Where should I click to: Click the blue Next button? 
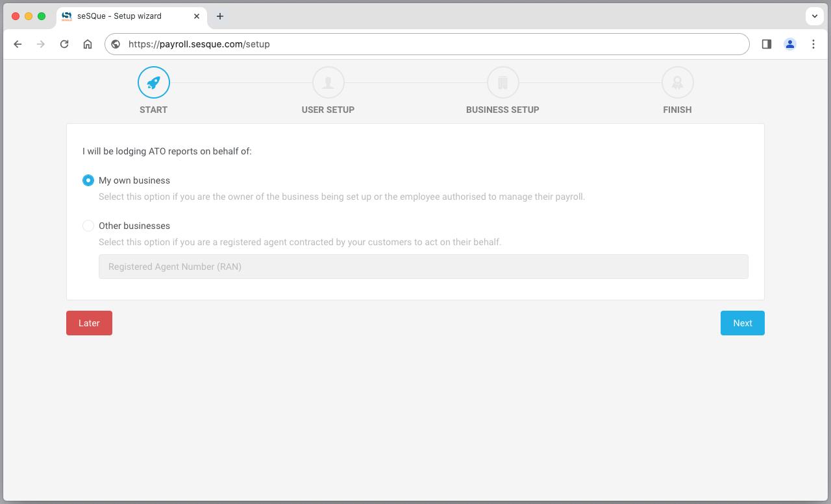click(x=742, y=323)
